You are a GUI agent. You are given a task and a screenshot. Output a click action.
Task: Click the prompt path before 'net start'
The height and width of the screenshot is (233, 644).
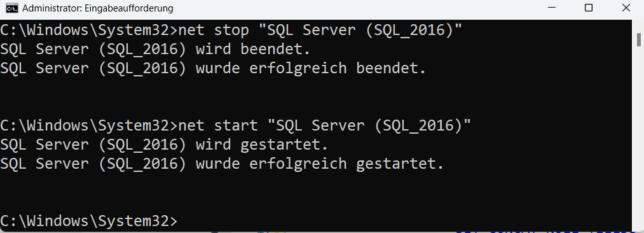click(89, 125)
